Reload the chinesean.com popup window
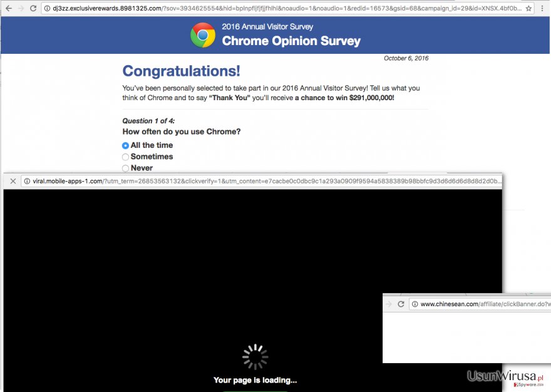The height and width of the screenshot is (392, 551). (x=401, y=304)
